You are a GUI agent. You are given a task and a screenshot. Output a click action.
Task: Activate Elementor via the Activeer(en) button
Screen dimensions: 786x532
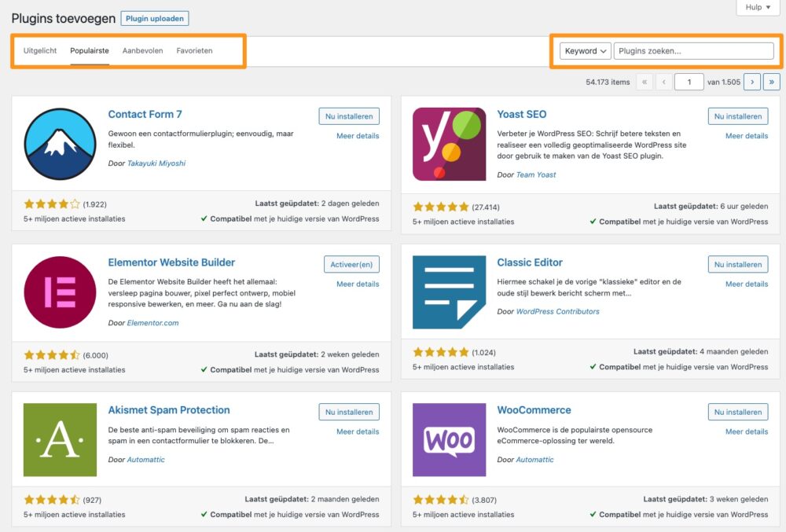[351, 264]
